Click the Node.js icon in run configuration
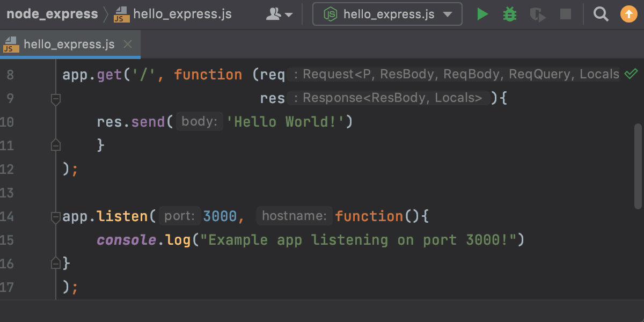 tap(331, 14)
